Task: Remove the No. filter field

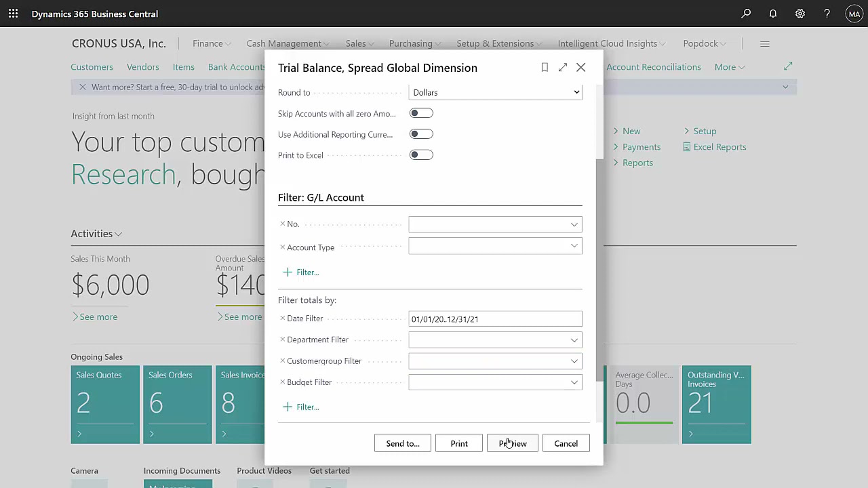Action: [x=283, y=224]
